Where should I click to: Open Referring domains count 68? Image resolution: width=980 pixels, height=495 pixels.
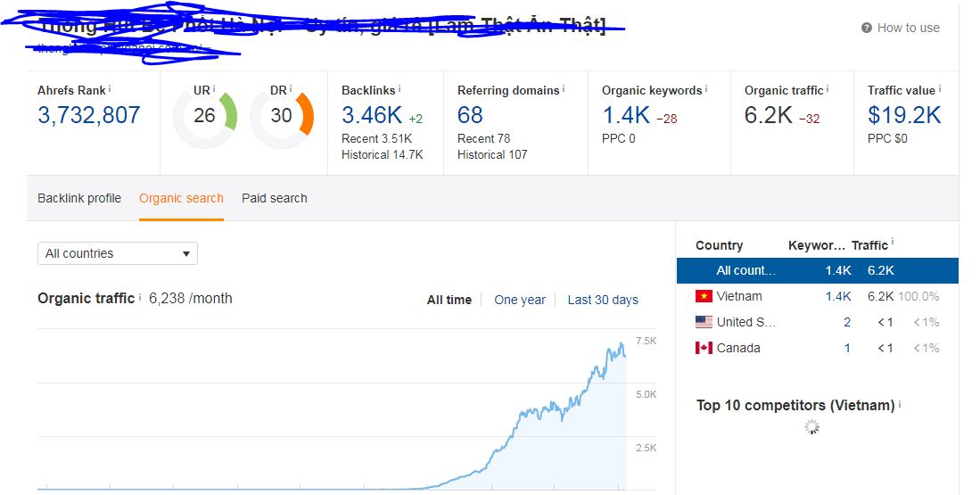pyautogui.click(x=470, y=115)
